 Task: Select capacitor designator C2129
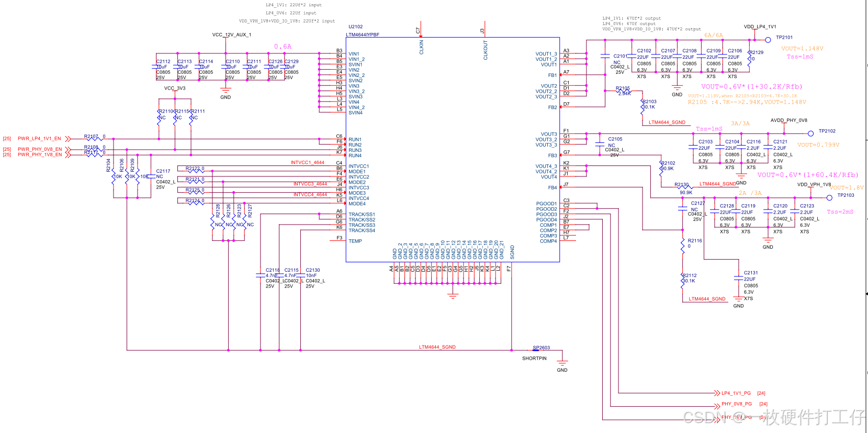click(291, 62)
